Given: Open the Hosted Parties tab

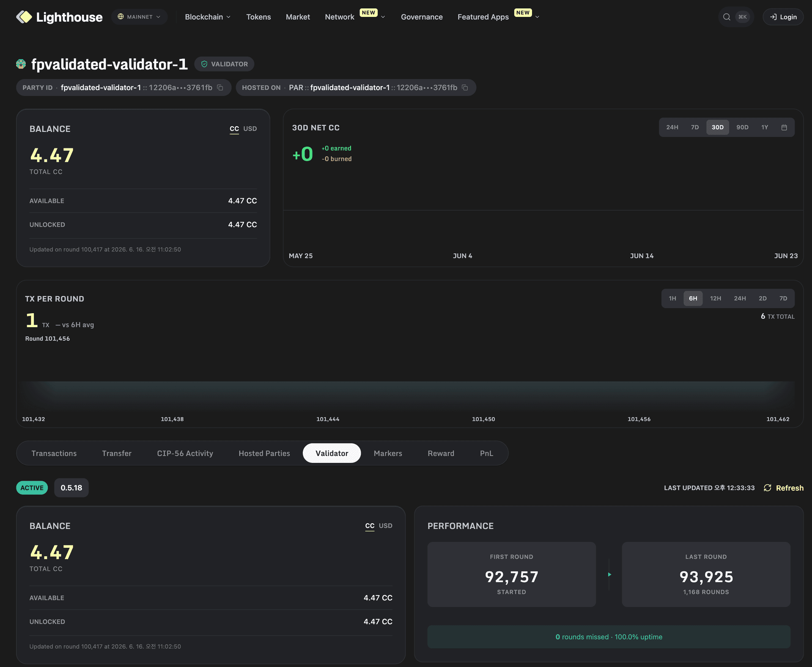Looking at the screenshot, I should click(264, 453).
